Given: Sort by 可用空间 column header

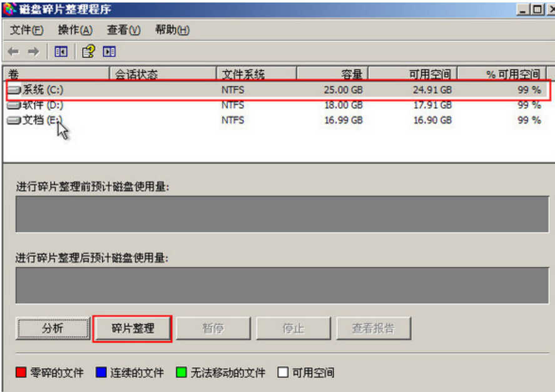Looking at the screenshot, I should tap(429, 74).
